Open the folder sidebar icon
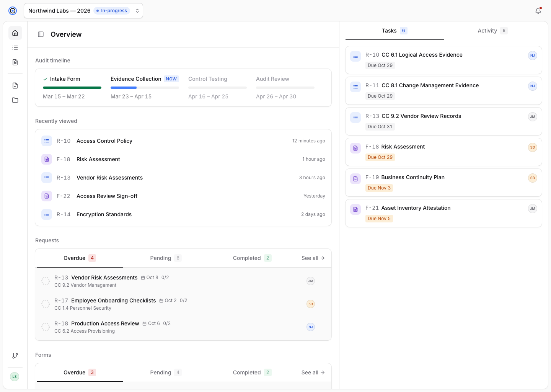Screen dimensions: 551x392 click(x=15, y=100)
